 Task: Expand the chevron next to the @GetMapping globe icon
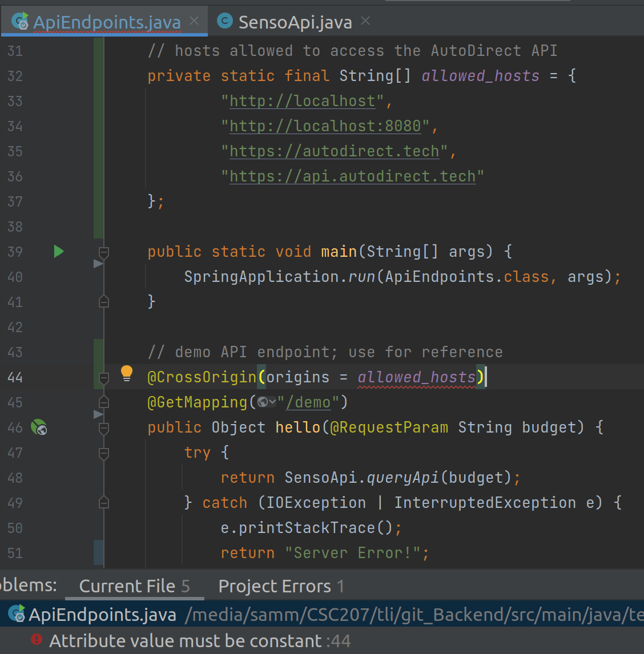272,401
